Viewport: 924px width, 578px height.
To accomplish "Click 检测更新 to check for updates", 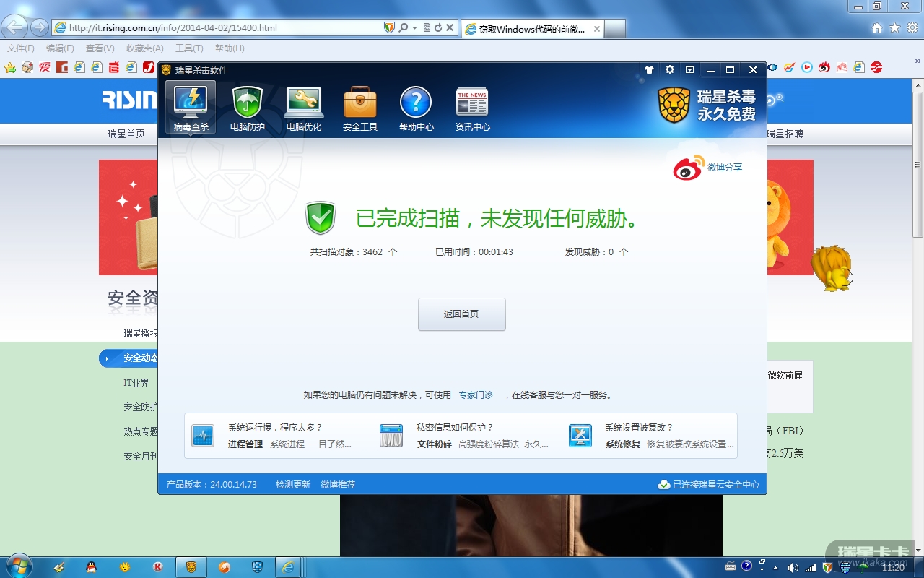I will point(293,485).
